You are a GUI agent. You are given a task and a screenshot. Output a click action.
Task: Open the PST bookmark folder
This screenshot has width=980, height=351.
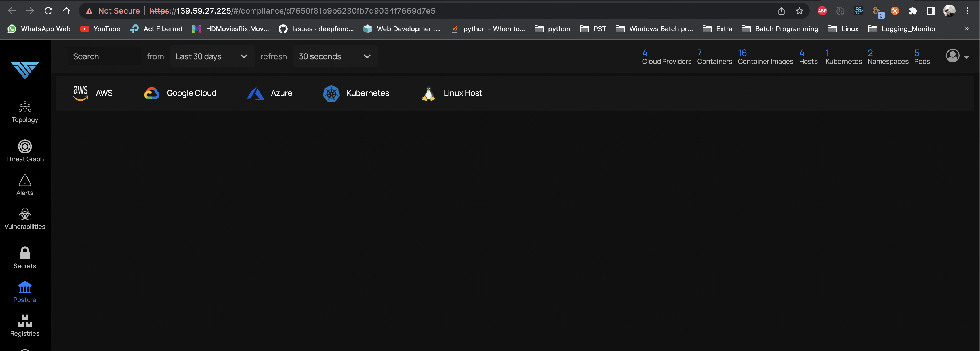pos(593,29)
